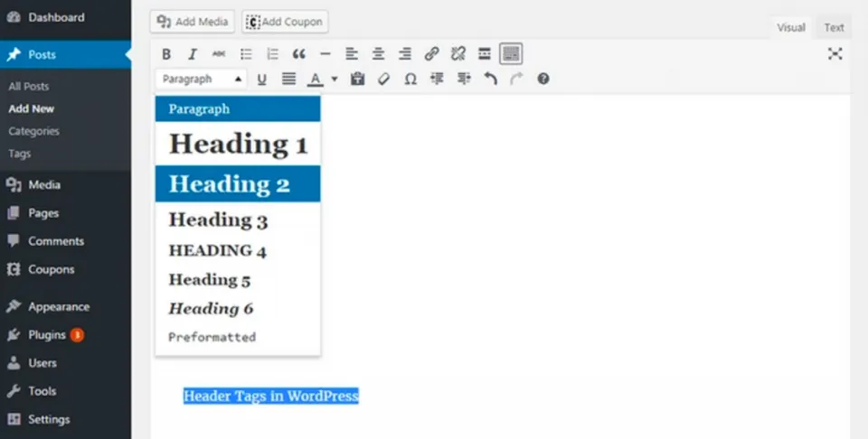Open the Posts menu
The image size is (868, 439).
tap(65, 54)
